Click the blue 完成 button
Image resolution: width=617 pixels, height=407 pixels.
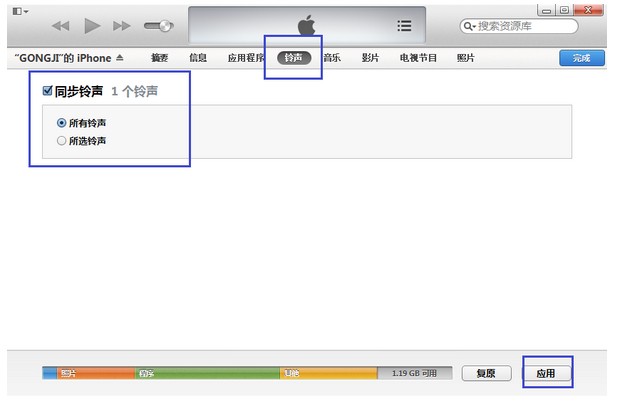582,58
